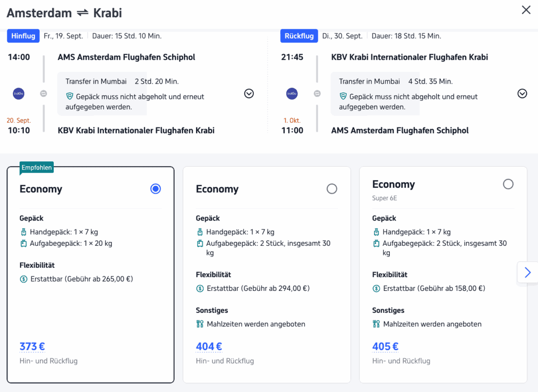Click the meals icon in 404 € fare
538x392 pixels.
[x=200, y=324]
